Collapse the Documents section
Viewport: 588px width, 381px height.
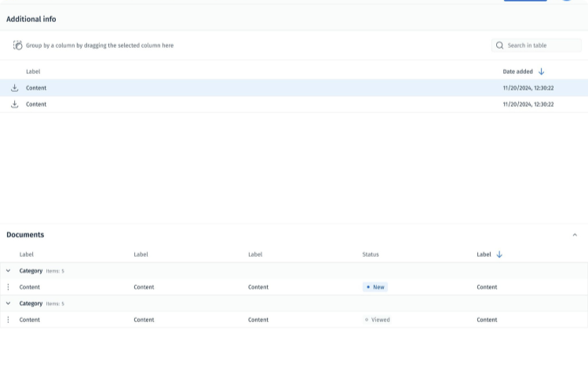tap(575, 235)
